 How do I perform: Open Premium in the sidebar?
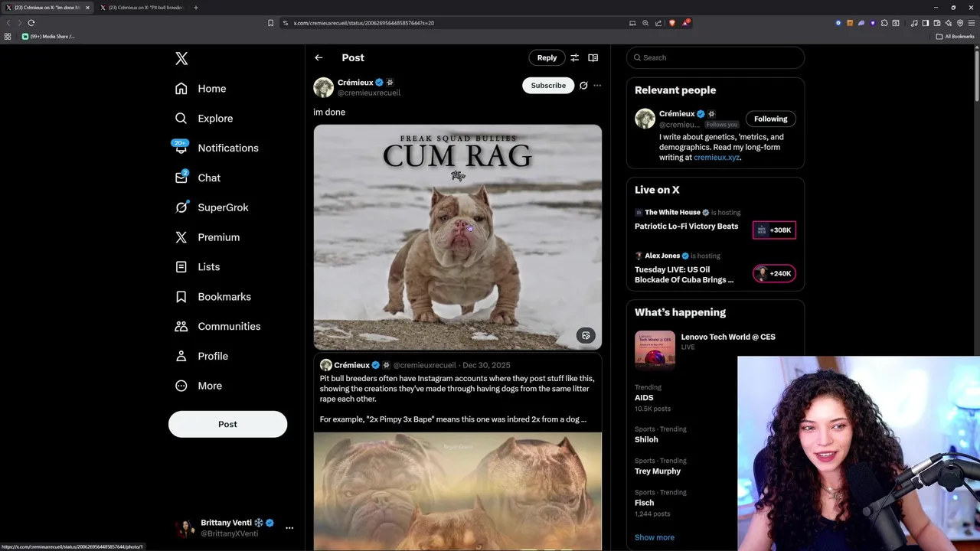pos(207,237)
